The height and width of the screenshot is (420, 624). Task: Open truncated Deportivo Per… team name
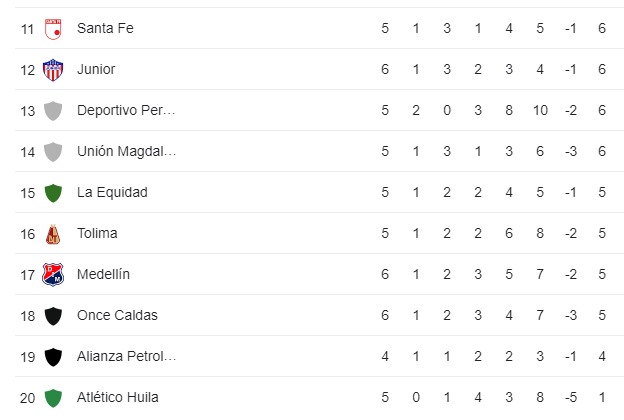click(x=126, y=110)
